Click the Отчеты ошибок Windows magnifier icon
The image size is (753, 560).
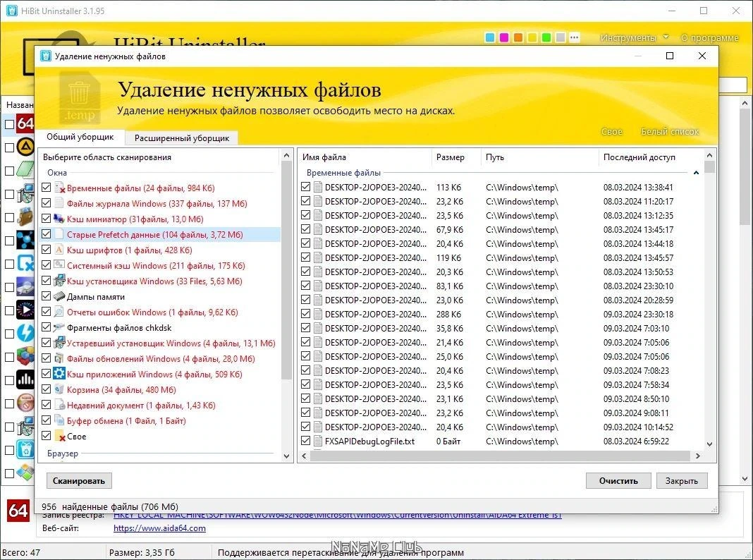coord(59,312)
